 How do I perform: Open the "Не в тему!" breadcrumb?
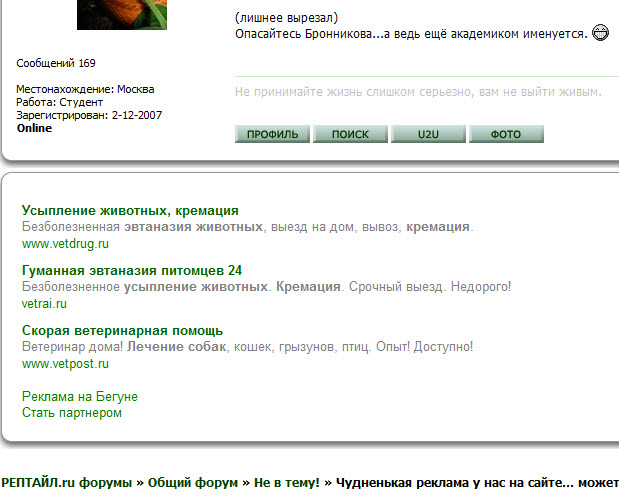point(287,483)
